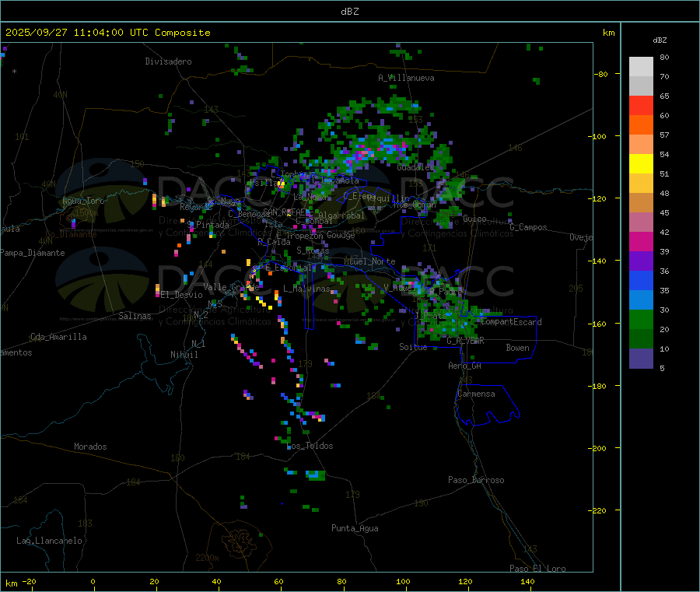Click the magenta swatch in the legend
Image resolution: width=700 pixels, height=592 pixels.
pos(641,241)
